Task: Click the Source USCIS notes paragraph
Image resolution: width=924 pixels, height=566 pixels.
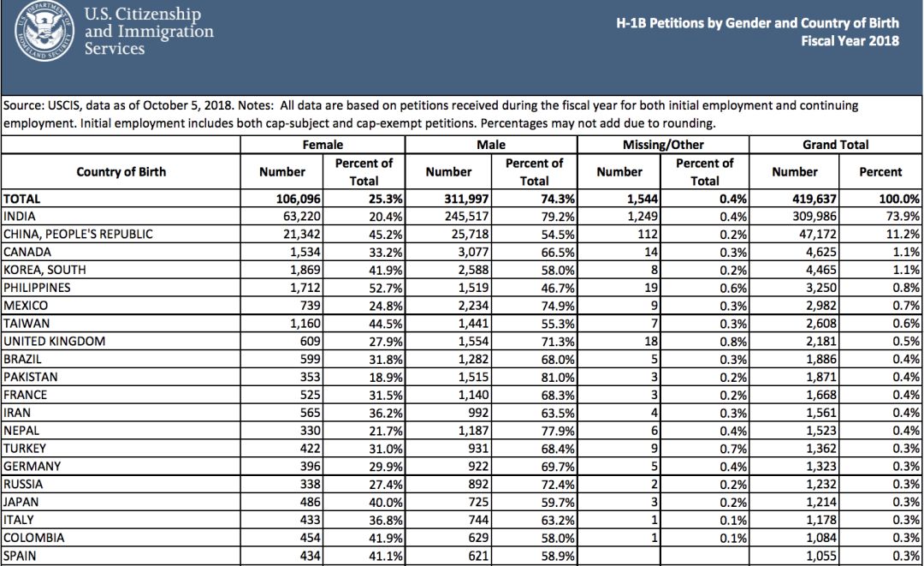Action: (430, 115)
